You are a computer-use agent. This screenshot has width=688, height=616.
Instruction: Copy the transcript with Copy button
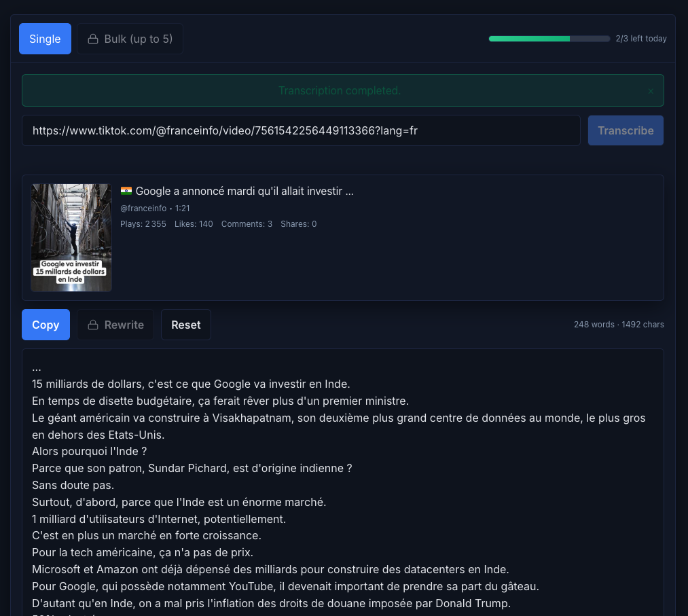tap(46, 325)
